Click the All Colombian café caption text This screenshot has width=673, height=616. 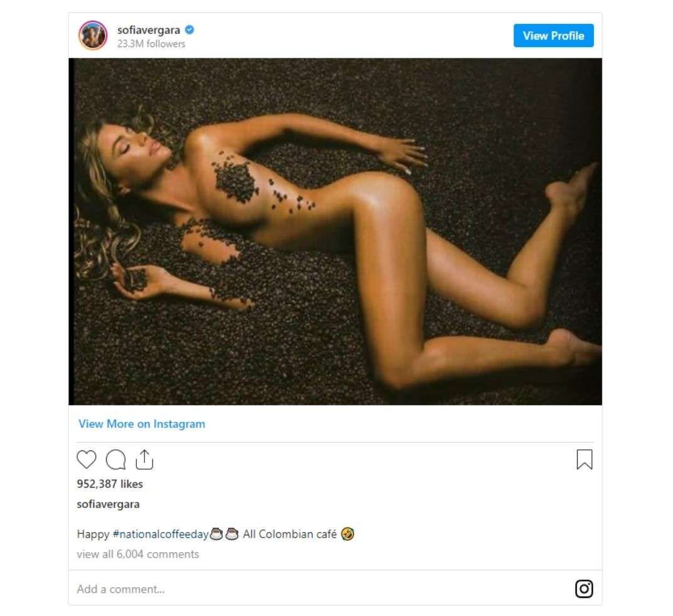click(x=290, y=534)
